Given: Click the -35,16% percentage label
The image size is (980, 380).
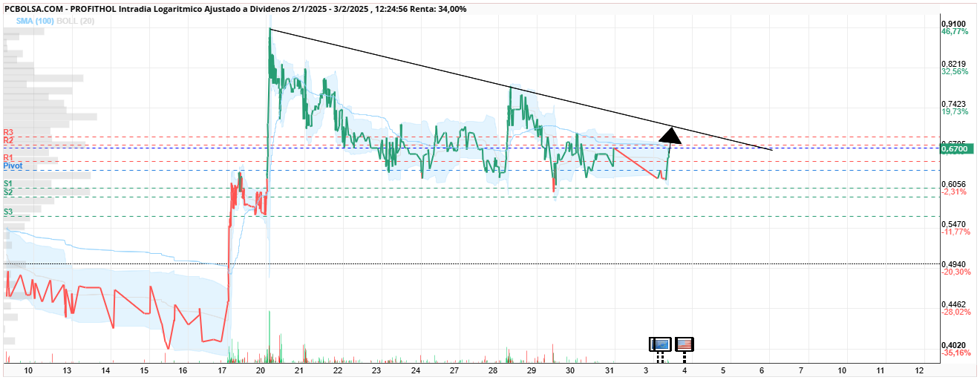Looking at the screenshot, I should coord(956,353).
